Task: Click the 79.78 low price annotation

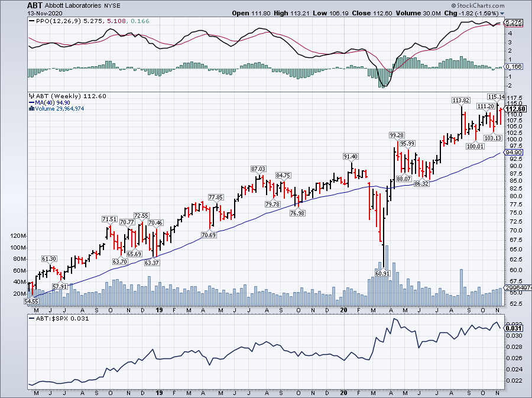Action: pyautogui.click(x=273, y=204)
